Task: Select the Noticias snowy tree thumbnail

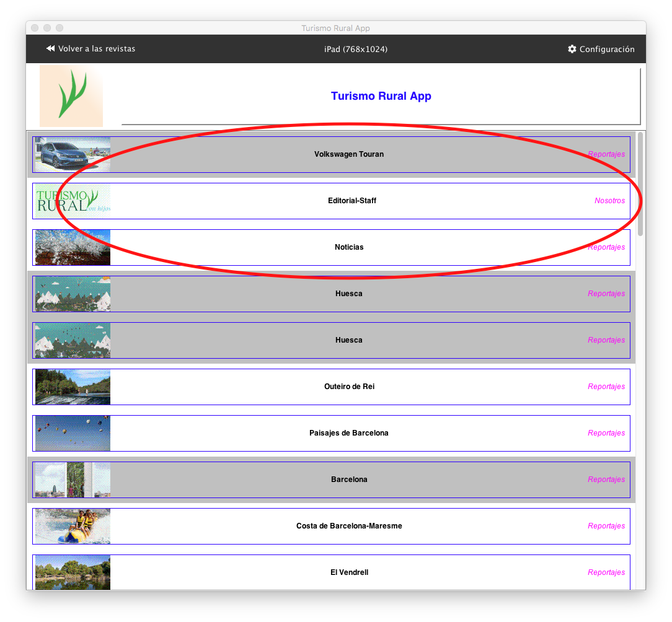Action: click(x=72, y=247)
